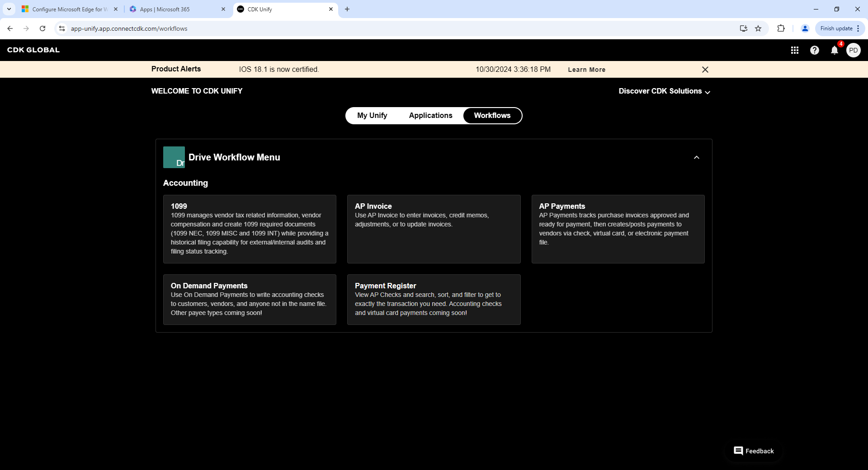Minimize the browser window
Image resolution: width=868 pixels, height=470 pixels.
(816, 9)
